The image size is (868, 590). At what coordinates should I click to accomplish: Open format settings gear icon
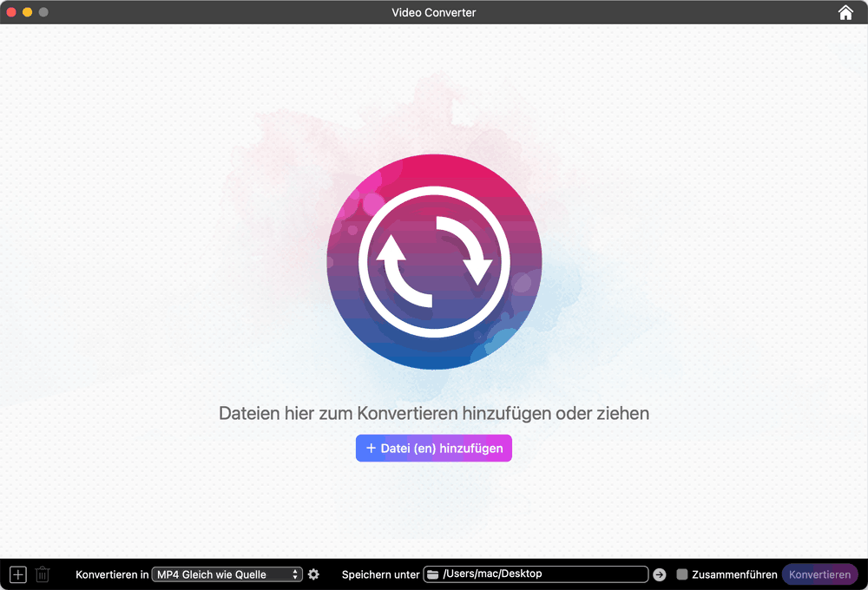[313, 574]
